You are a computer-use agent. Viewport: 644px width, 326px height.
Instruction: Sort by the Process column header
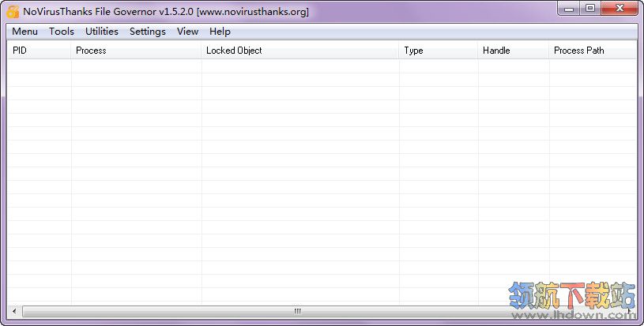(136, 51)
